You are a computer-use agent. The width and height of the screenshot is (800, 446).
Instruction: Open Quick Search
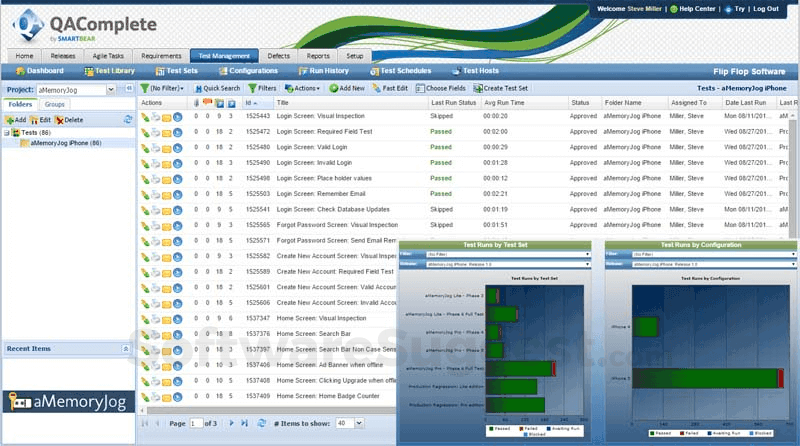(217, 88)
